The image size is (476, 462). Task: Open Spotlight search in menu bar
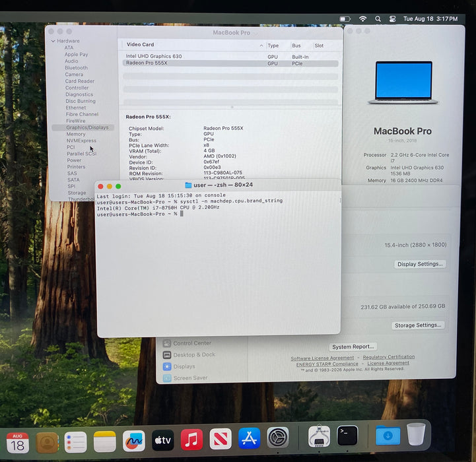pyautogui.click(x=378, y=19)
